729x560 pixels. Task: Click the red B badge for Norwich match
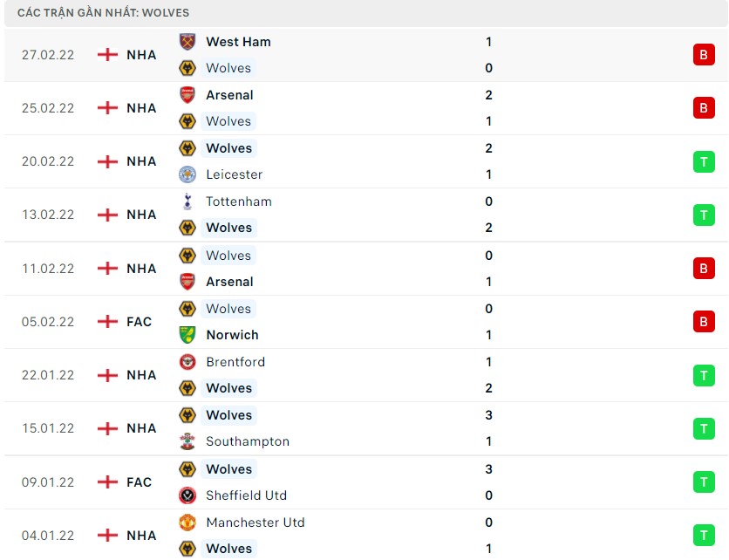pyautogui.click(x=704, y=322)
